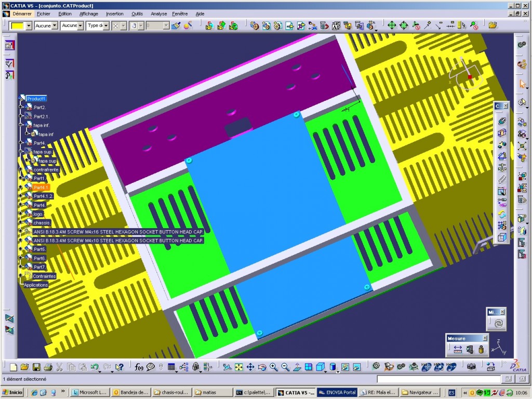Screen dimensions: 532x399
Task: Click the Update spiral icon in Mi... toolbar
Action: (498, 323)
